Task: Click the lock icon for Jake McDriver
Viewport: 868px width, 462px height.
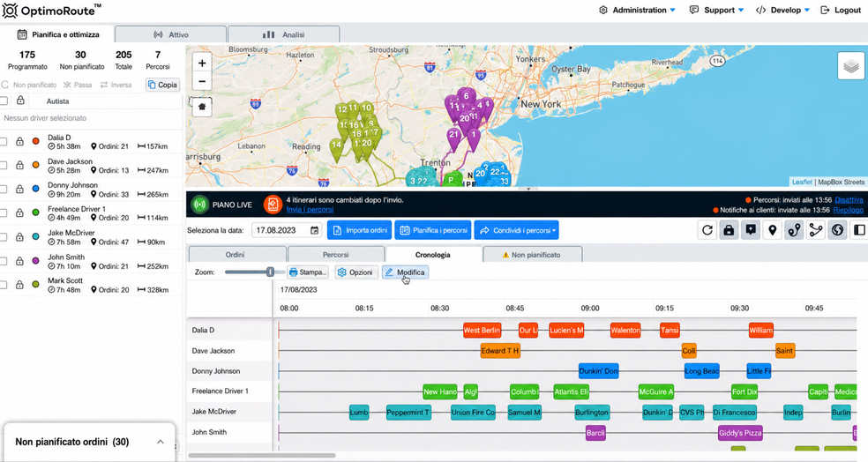Action: pos(19,237)
